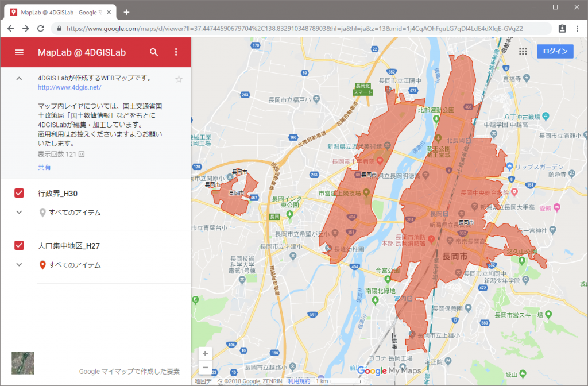Reload the page with the refresh icon
Image resolution: width=588 pixels, height=386 pixels.
point(41,29)
